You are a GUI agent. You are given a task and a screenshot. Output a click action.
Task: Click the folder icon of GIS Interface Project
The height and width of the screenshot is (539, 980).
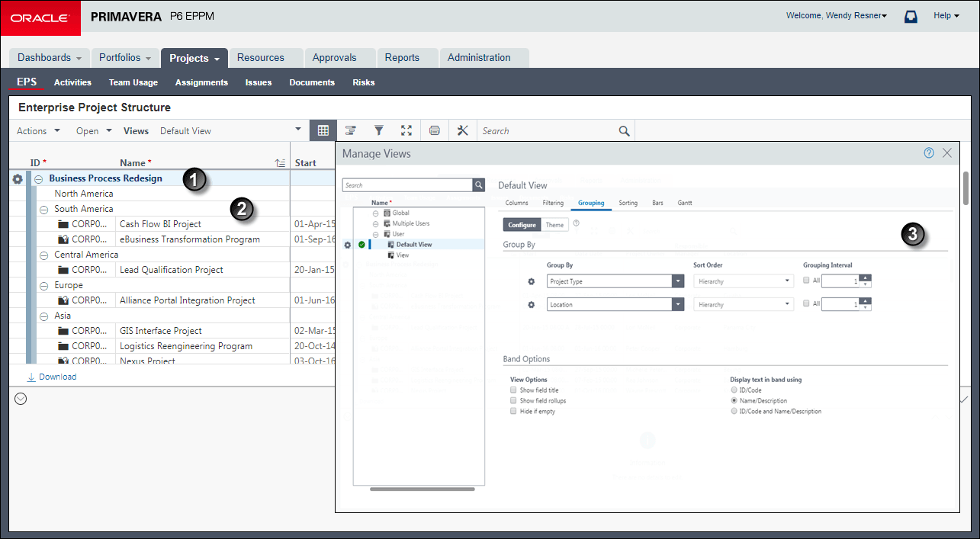pos(63,331)
